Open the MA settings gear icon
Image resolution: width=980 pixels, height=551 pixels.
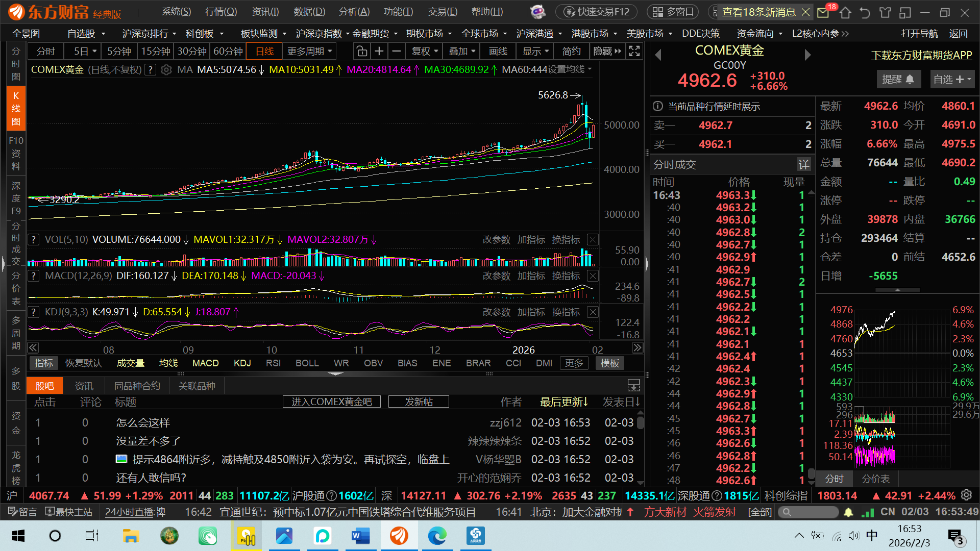(x=166, y=70)
